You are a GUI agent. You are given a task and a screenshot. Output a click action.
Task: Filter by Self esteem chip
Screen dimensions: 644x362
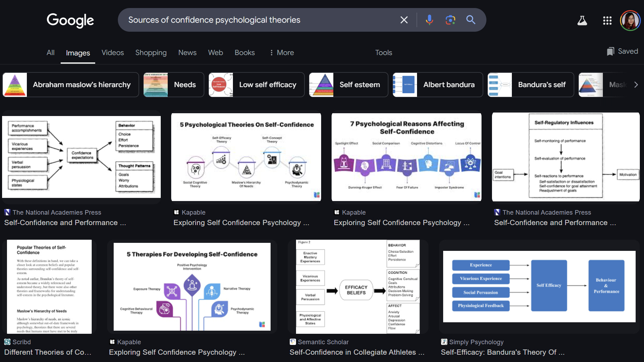coord(348,85)
